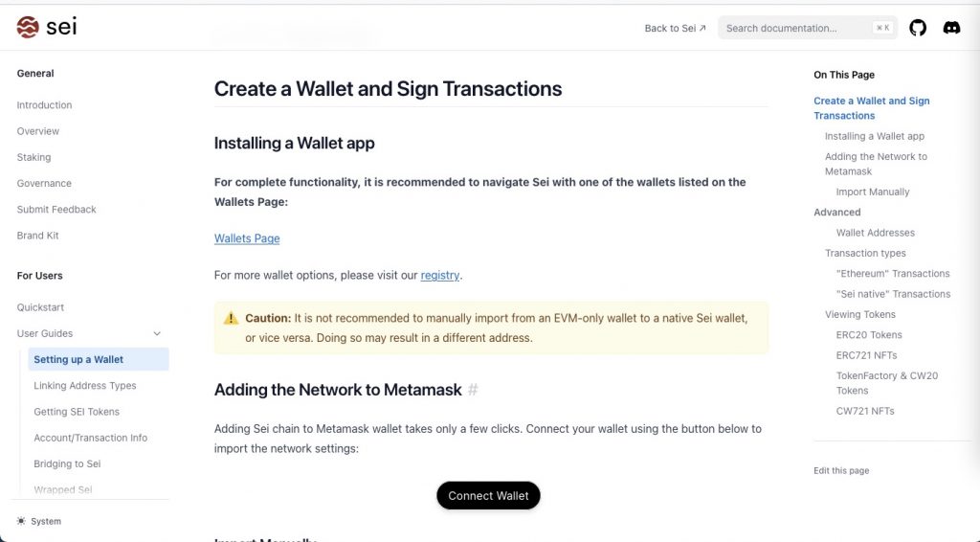Open the GitHub repository icon
Image resolution: width=980 pixels, height=542 pixels.
click(918, 28)
